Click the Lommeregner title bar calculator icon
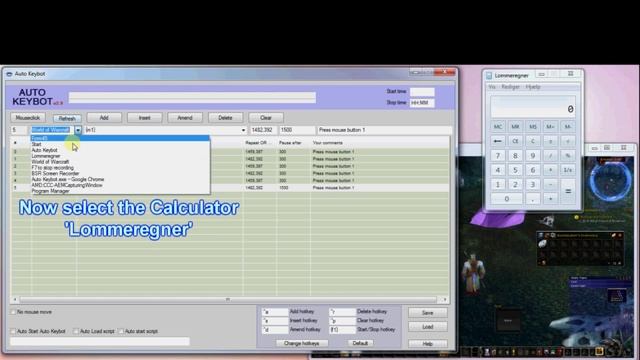The height and width of the screenshot is (360, 640). pos(489,76)
